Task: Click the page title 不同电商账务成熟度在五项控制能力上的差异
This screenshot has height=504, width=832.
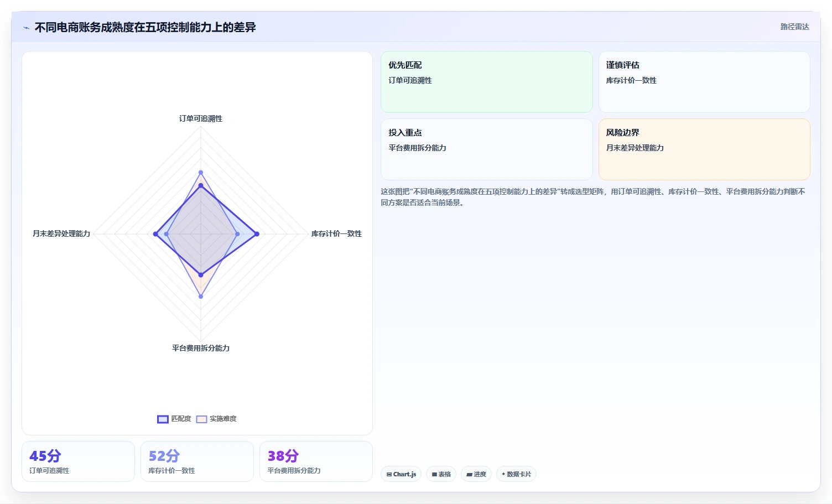Action: (145, 27)
